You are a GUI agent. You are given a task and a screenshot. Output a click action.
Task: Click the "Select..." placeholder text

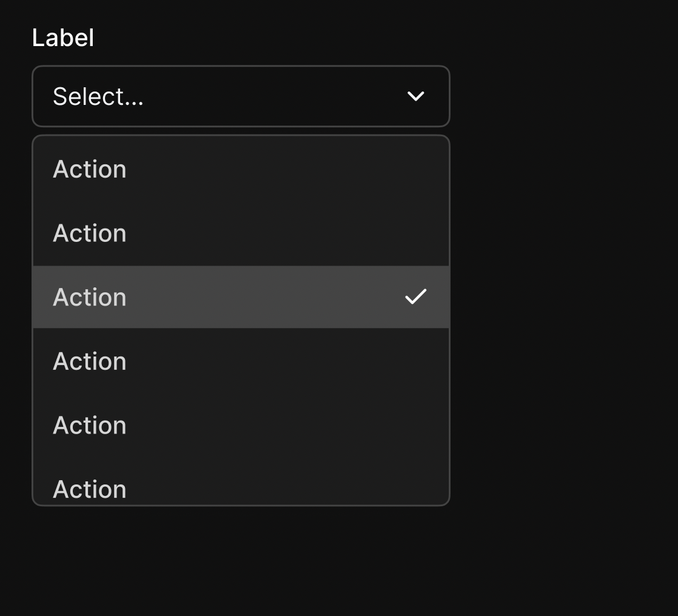coord(98,97)
